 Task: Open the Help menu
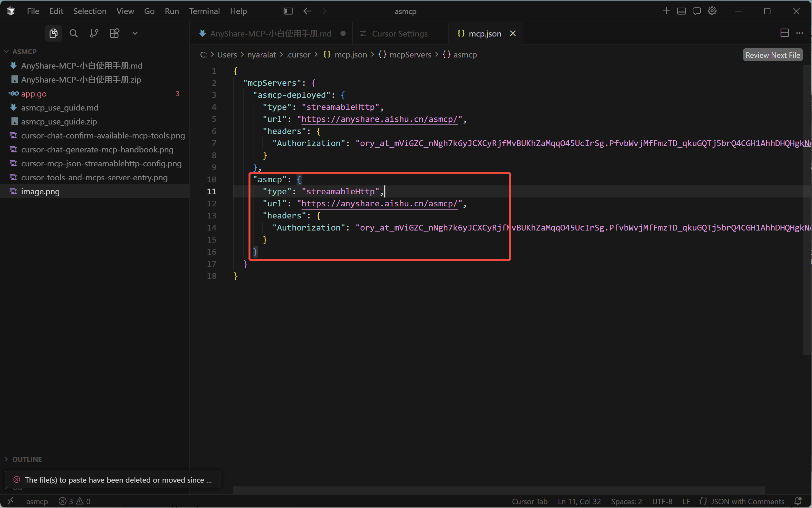tap(238, 11)
